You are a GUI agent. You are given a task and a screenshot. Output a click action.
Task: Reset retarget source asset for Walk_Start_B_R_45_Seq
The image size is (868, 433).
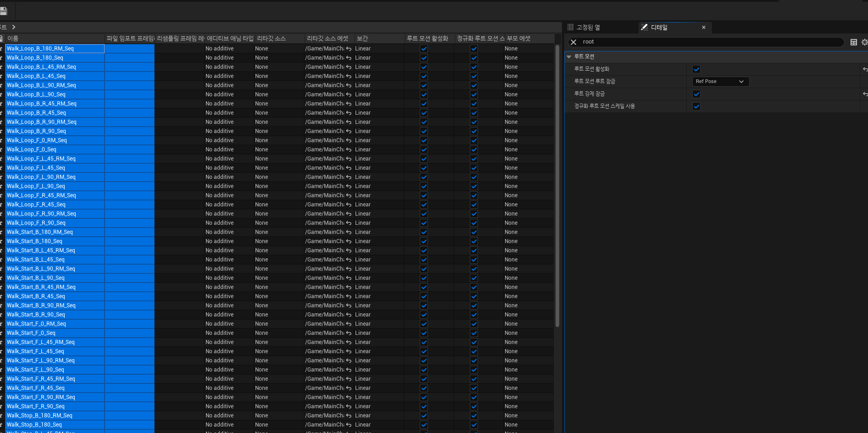point(349,296)
